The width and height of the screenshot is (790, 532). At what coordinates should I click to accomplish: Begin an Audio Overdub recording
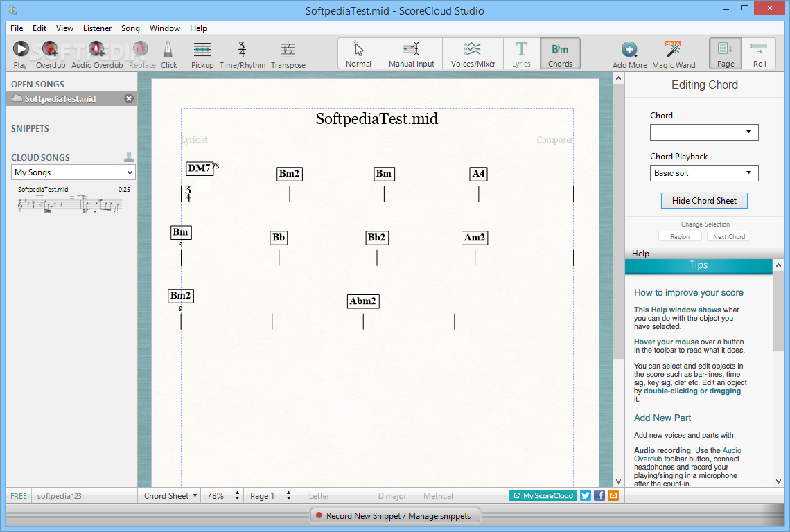pyautogui.click(x=97, y=55)
